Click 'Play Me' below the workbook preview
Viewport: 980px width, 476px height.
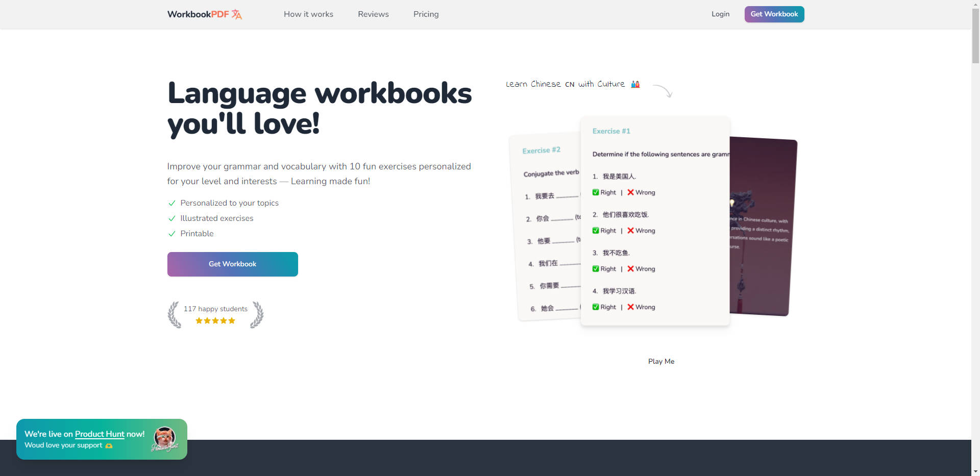pos(660,361)
